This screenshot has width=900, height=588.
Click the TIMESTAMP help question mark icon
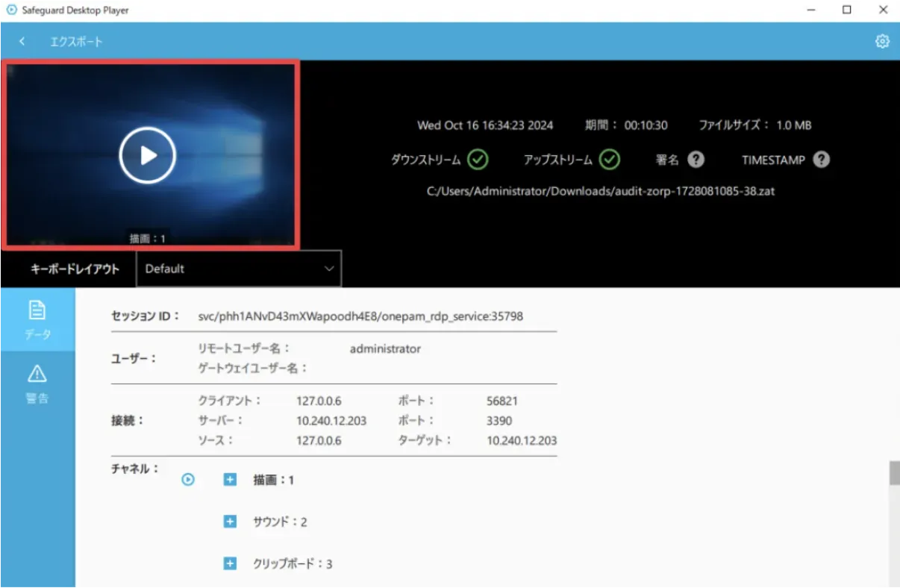(821, 159)
